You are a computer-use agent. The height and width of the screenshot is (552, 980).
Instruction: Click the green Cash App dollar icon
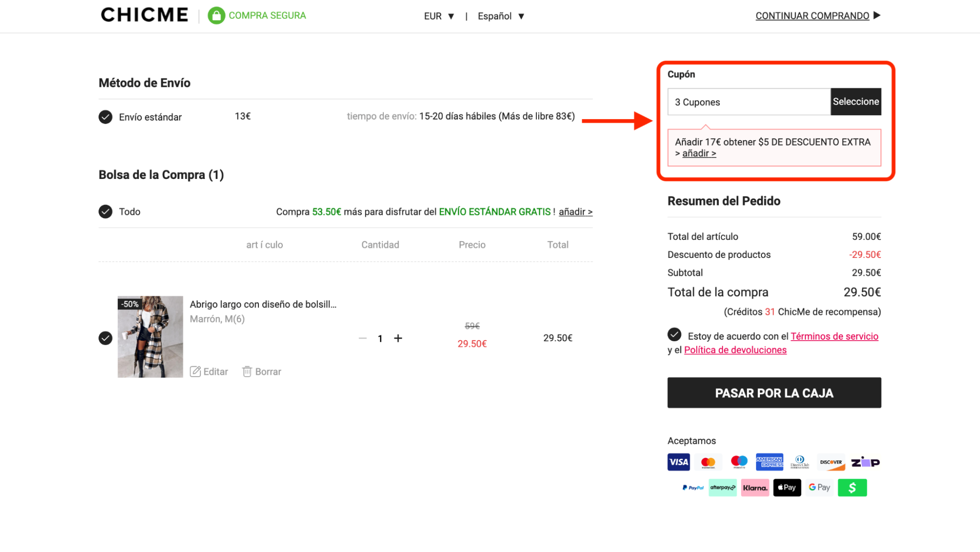(x=852, y=488)
